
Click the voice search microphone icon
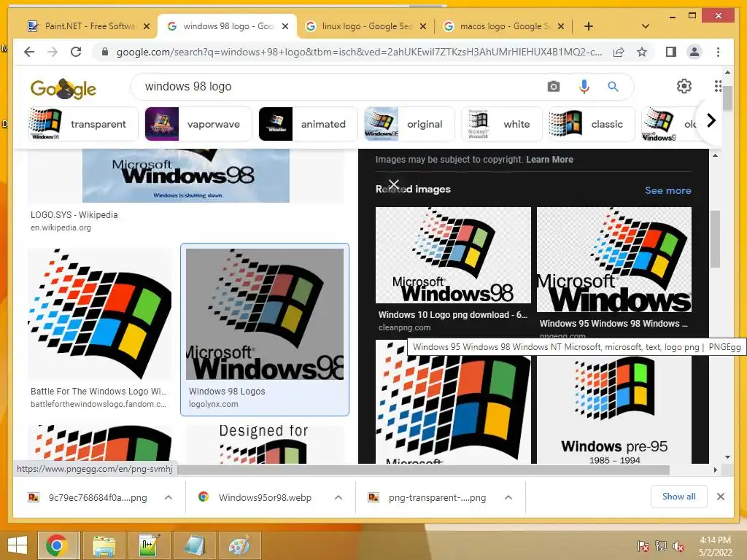tap(584, 87)
